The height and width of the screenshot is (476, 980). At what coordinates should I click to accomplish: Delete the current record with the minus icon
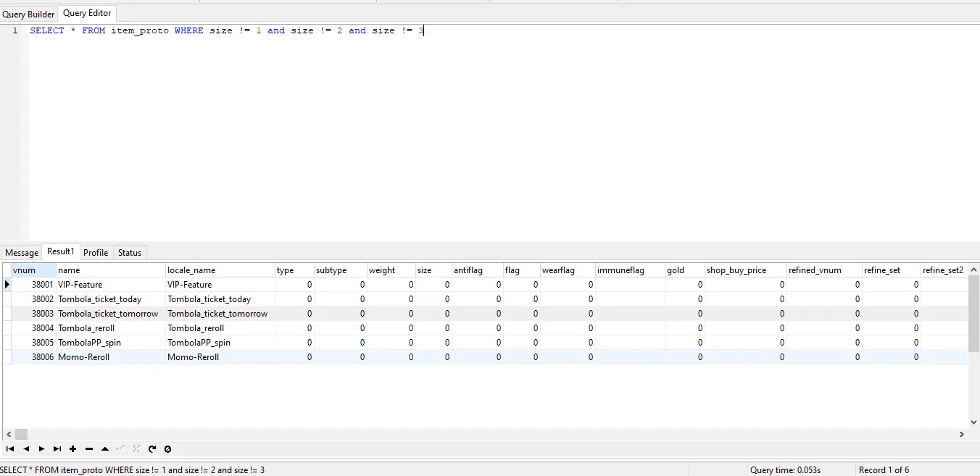(89, 449)
